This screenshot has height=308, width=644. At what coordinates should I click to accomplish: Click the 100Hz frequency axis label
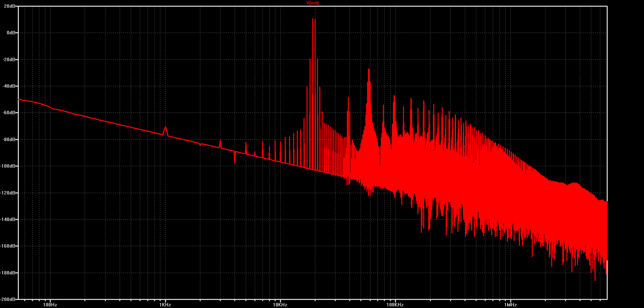50,305
